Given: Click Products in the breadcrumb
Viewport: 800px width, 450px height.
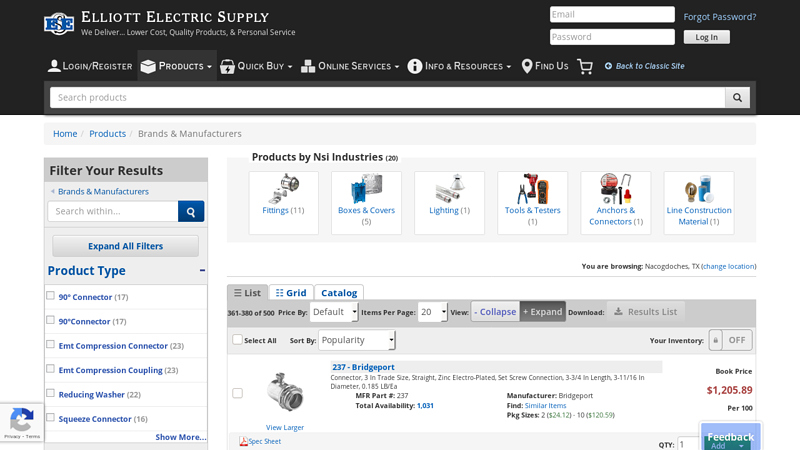Looking at the screenshot, I should (x=107, y=134).
